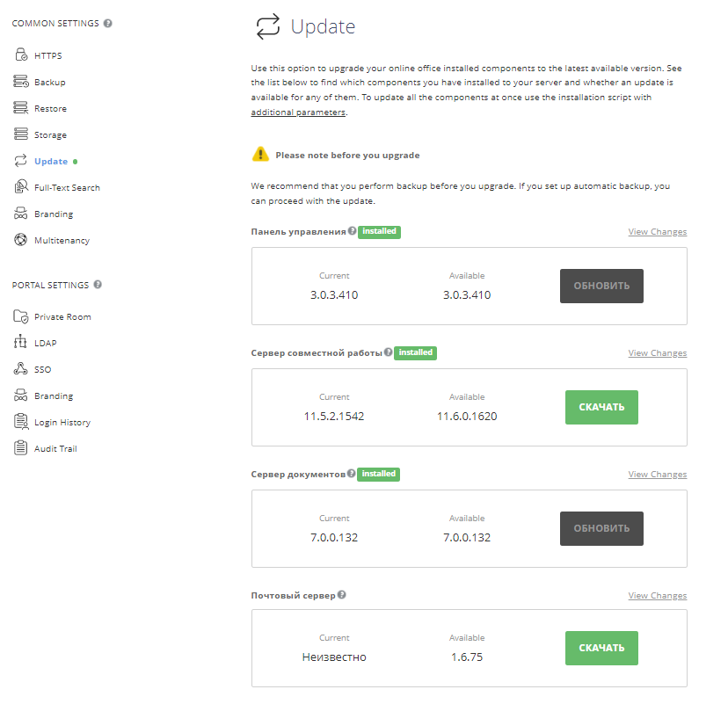
Task: Click the HTTPS lock icon in sidebar
Action: point(21,54)
